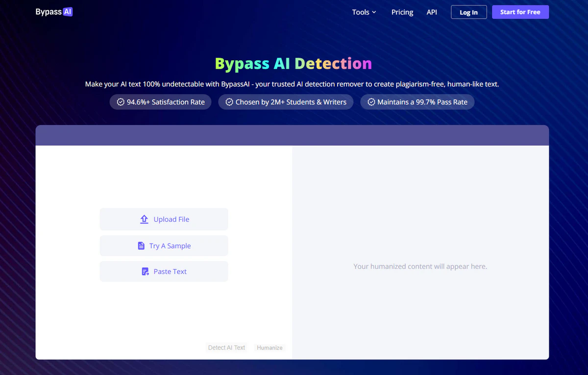This screenshot has width=588, height=375.
Task: Click the Log In button
Action: [468, 12]
